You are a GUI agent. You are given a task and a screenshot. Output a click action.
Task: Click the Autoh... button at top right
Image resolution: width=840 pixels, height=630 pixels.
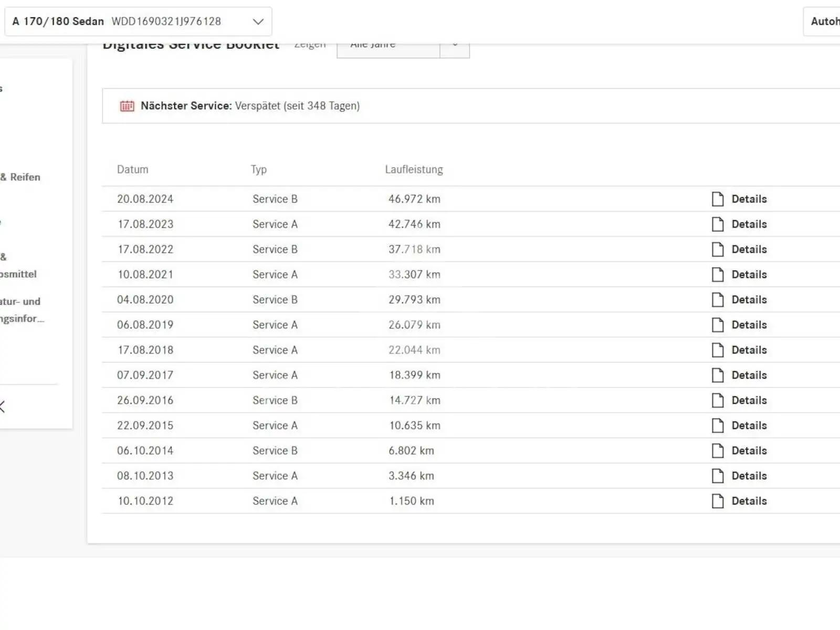[822, 22]
